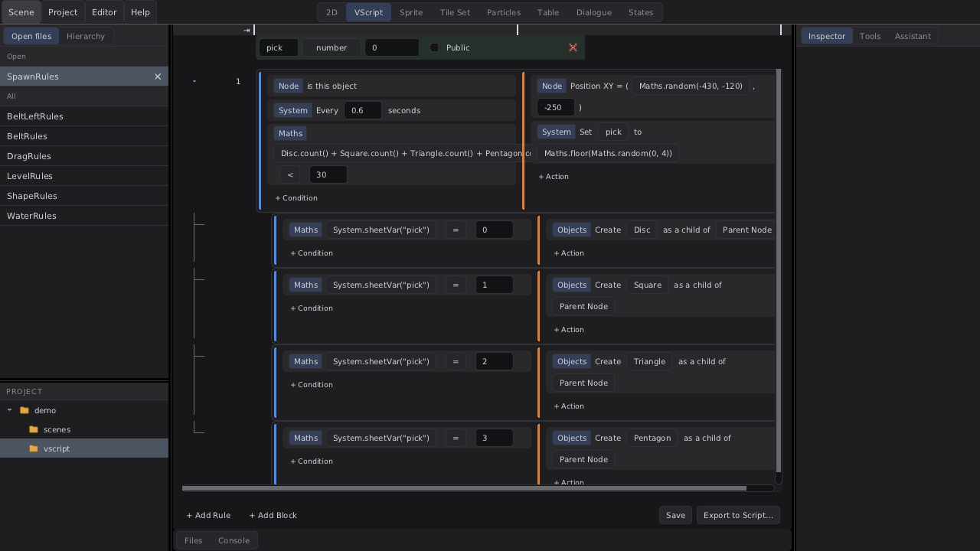The width and height of the screenshot is (980, 551).
Task: Open the Tools panel tab
Action: pos(870,36)
